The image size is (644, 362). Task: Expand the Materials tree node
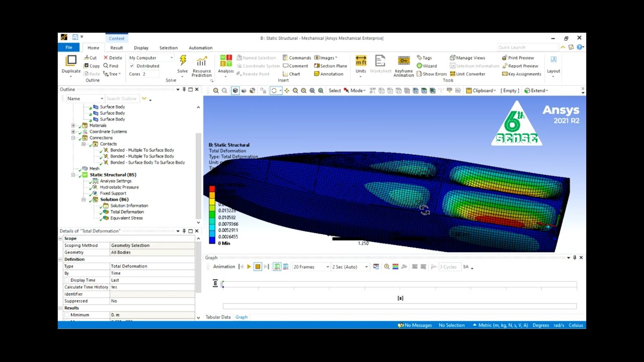73,126
